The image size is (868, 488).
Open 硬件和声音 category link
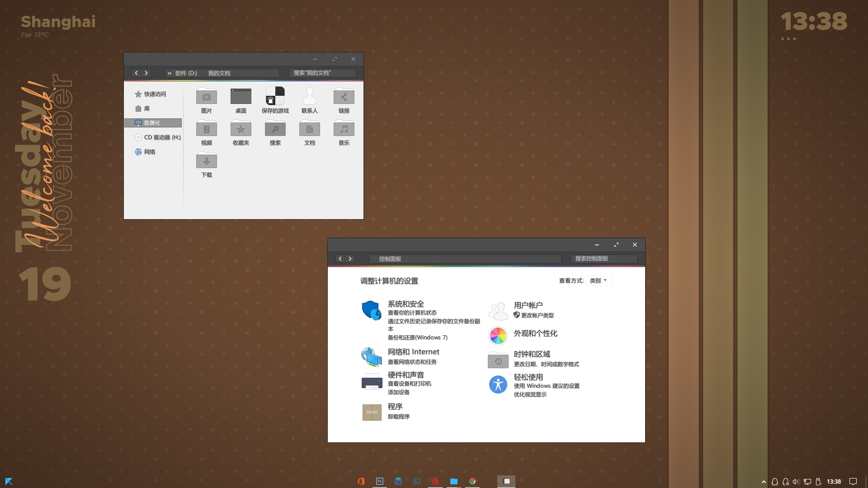click(x=406, y=375)
